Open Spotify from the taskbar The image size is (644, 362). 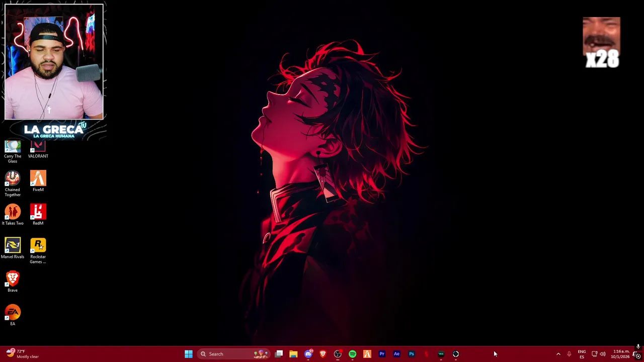[x=353, y=354]
